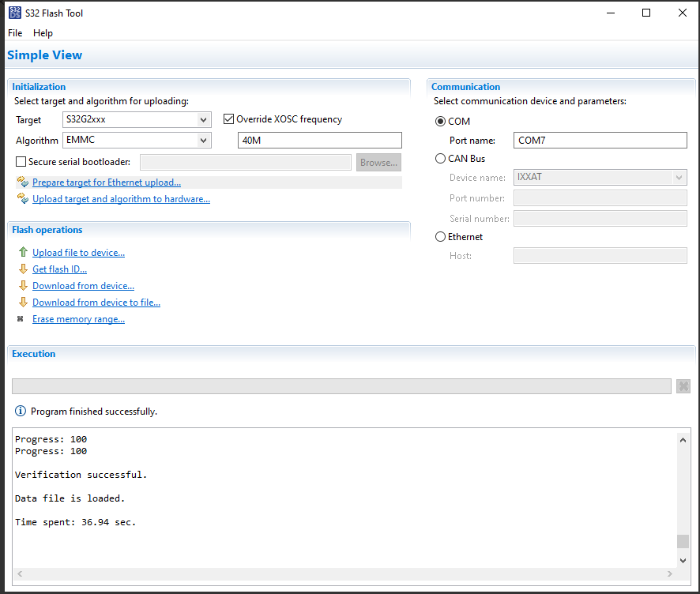
Task: Open the Help menu
Action: tap(43, 33)
